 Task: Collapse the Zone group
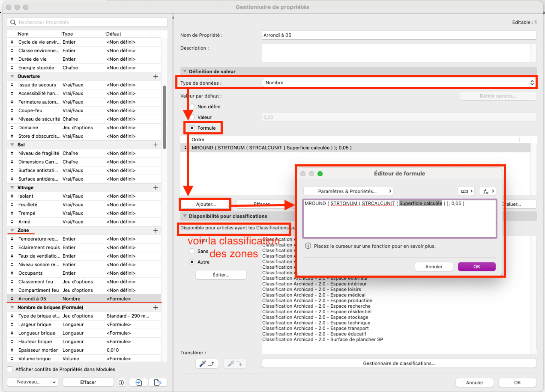coord(12,230)
